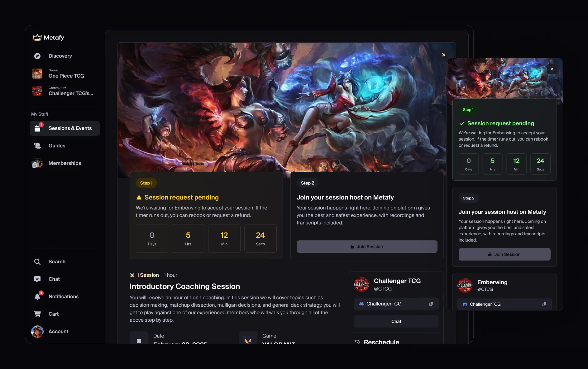
Task: Open the Cart icon
Action: pos(37,314)
